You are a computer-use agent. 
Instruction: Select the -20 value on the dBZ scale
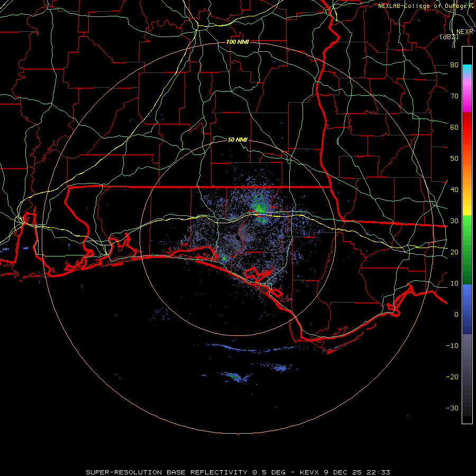point(452,377)
